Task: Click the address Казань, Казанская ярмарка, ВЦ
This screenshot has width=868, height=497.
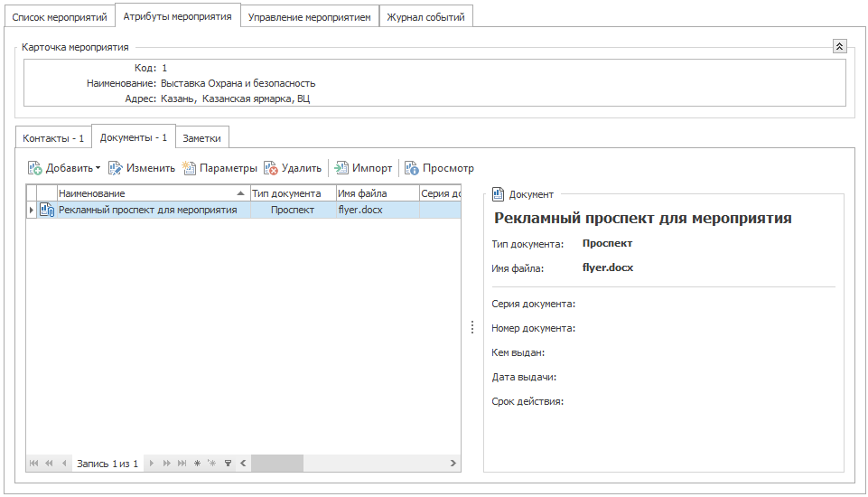Action: pos(235,98)
